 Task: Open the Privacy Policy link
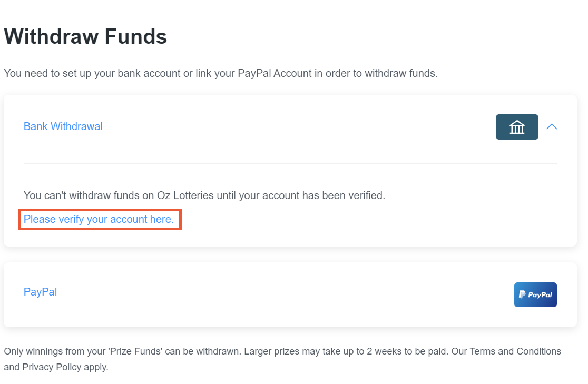pos(52,367)
